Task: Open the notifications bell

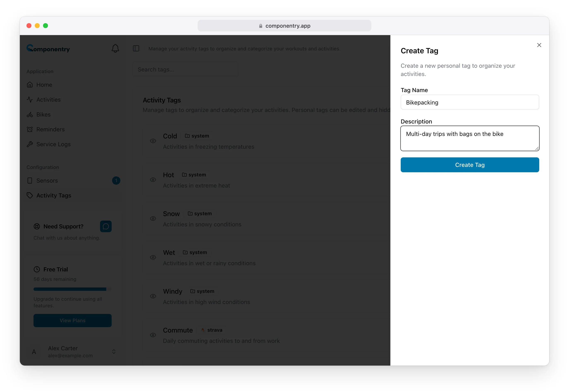Action: [115, 48]
